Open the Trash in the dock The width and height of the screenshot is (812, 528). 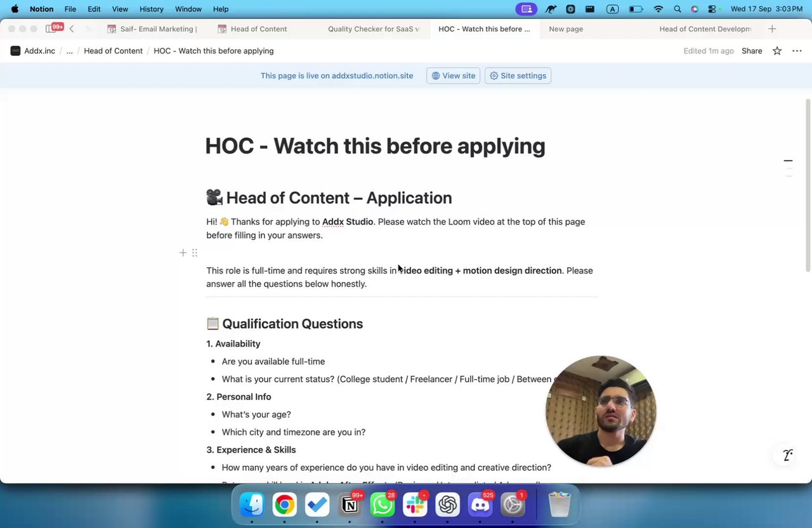[x=560, y=505]
